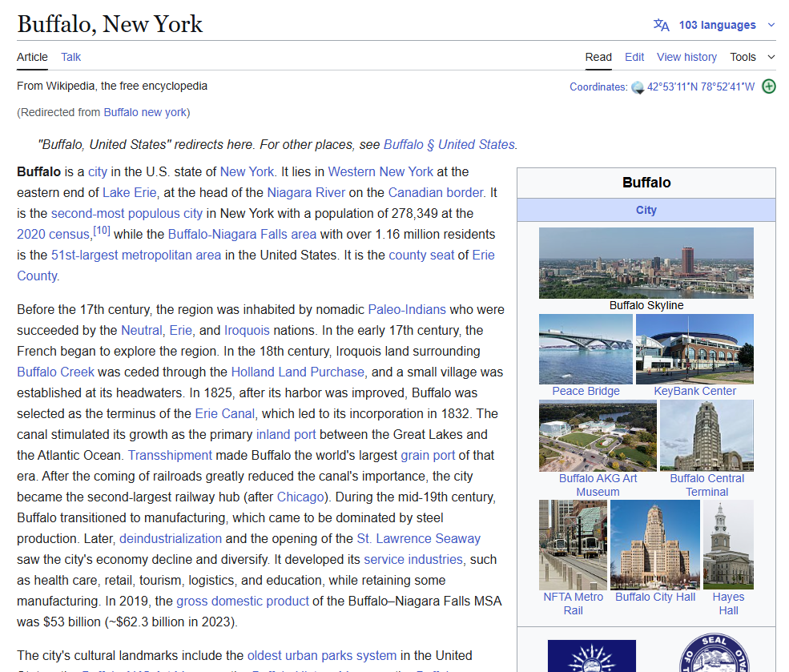Open the 51st-largest metropolitan area link

tap(136, 255)
